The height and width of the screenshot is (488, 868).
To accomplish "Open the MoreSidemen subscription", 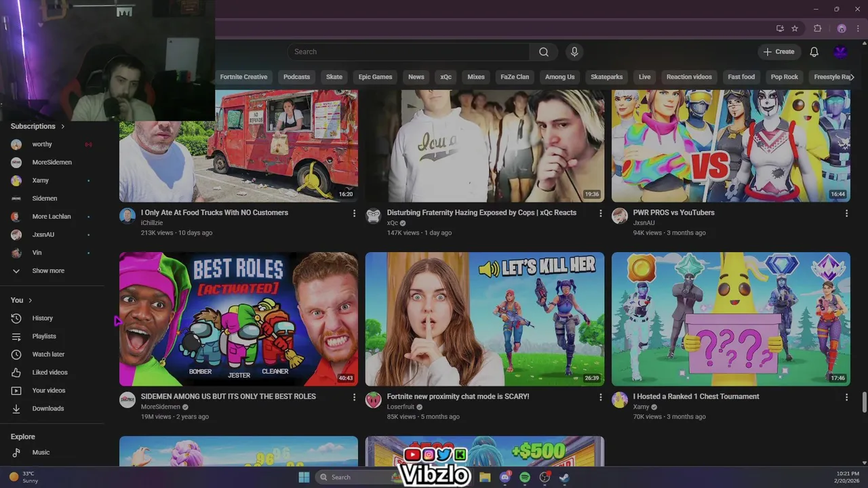I will coord(52,163).
